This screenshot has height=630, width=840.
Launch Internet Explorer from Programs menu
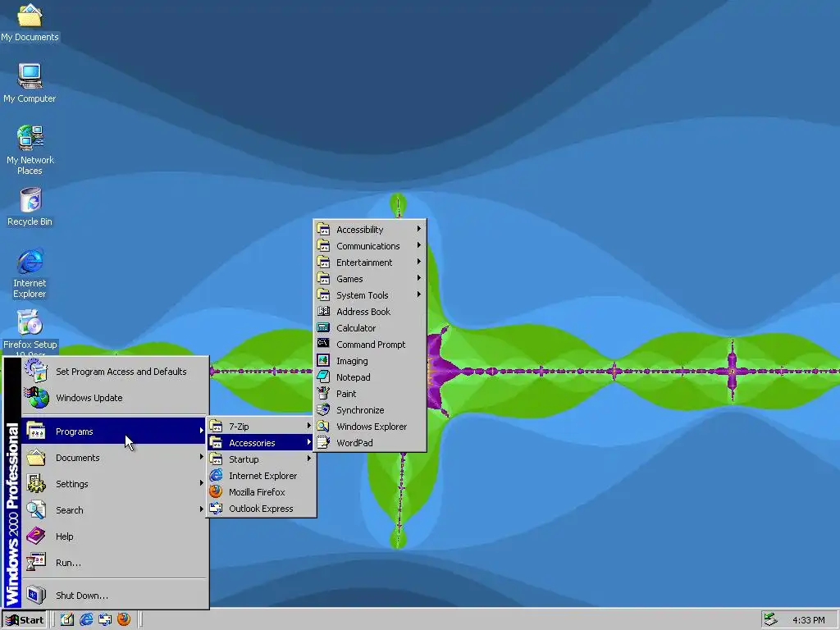(x=261, y=476)
